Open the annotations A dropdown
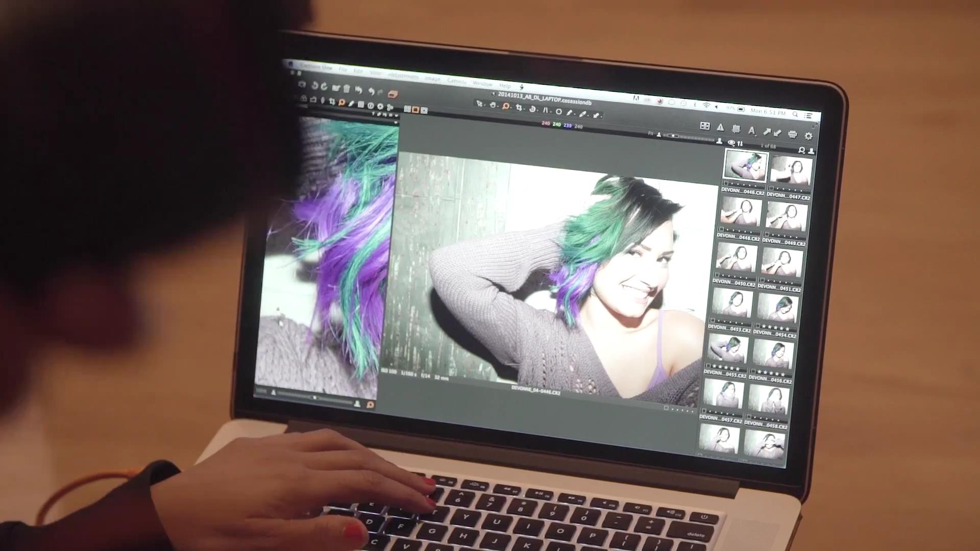This screenshot has height=551, width=980. 752,131
